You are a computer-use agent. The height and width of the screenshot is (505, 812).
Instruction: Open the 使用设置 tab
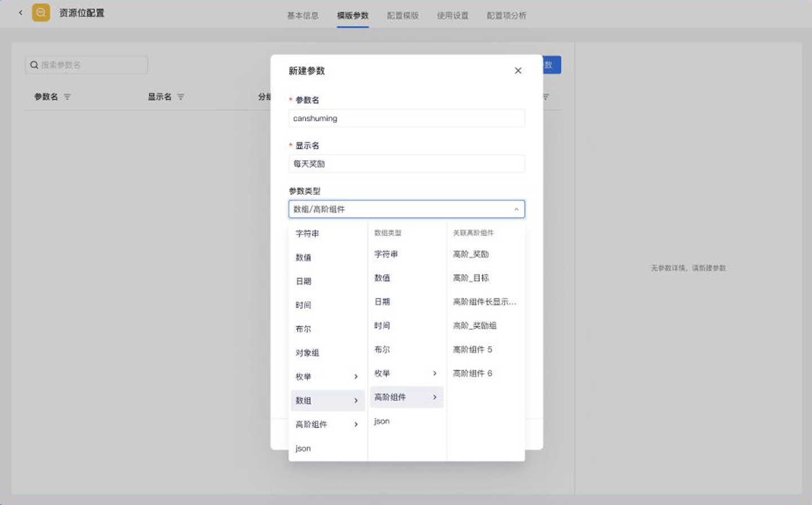(453, 15)
